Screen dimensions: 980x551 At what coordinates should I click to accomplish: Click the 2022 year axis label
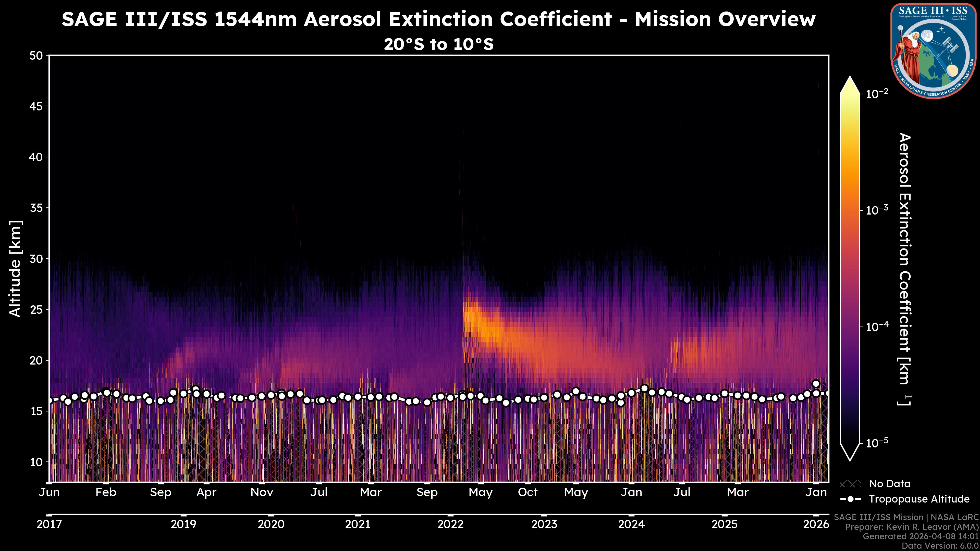[450, 524]
